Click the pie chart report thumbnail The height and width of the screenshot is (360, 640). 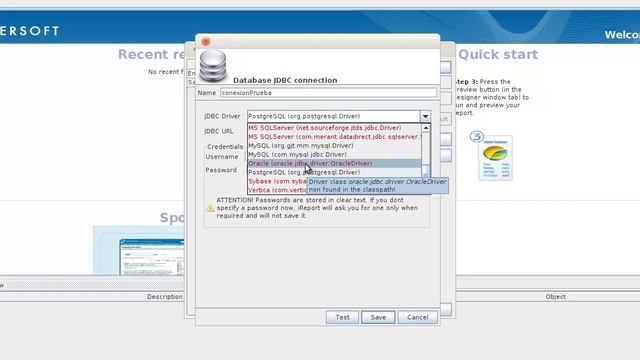point(495,158)
